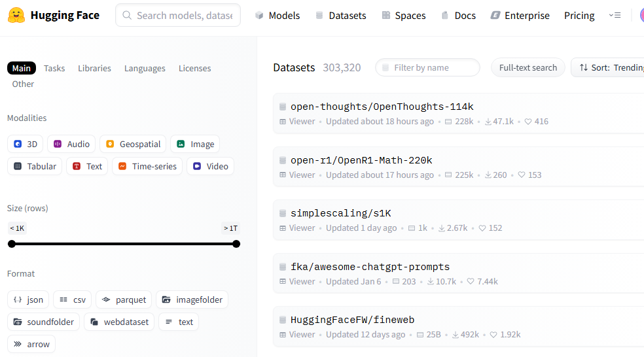Toggle the Time-series modality filter

pos(147,166)
